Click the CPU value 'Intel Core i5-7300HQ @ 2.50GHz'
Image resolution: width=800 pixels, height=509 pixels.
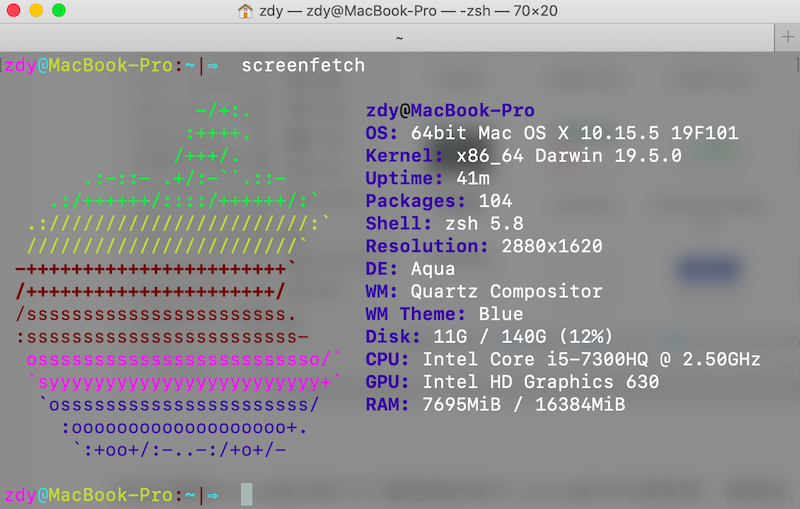591,359
